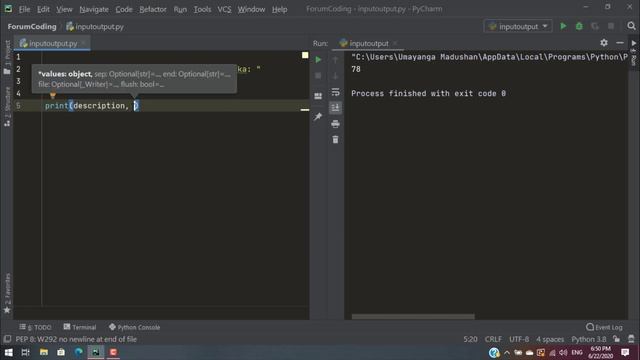Pin the Run tab with pin icon
Viewport: 640px width, 360px height.
318,117
